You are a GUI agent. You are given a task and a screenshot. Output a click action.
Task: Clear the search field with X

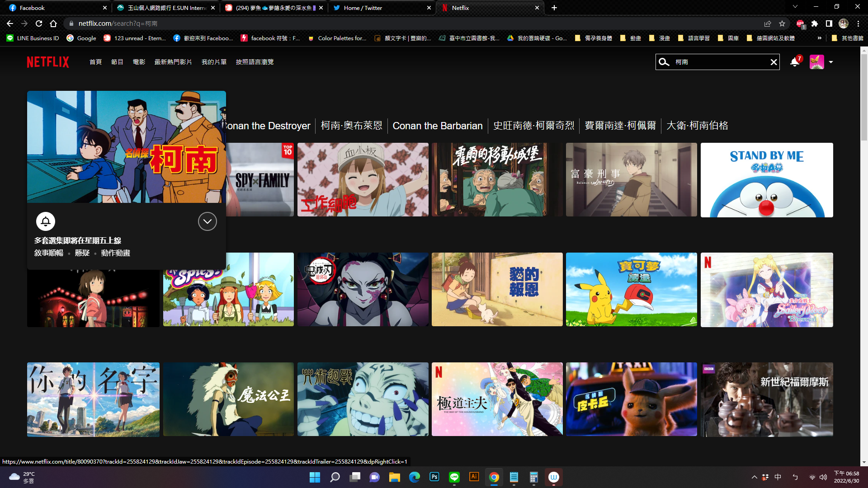pos(774,62)
